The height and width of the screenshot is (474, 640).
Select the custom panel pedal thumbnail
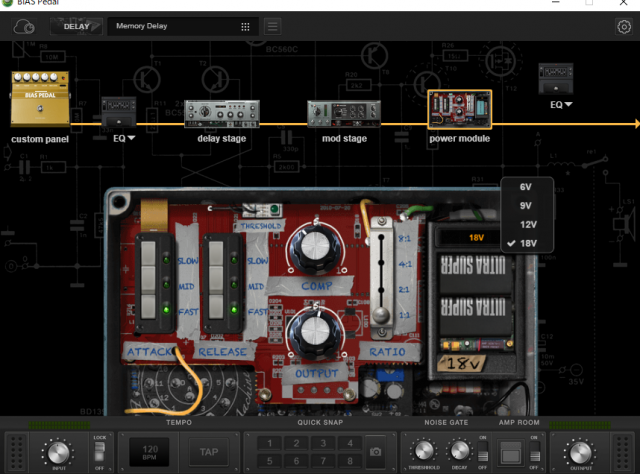pos(40,98)
